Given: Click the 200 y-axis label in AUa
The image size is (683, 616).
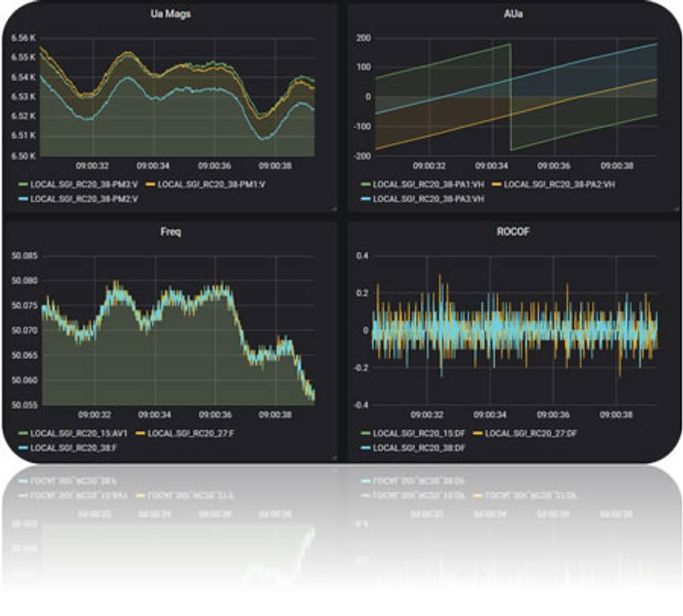Looking at the screenshot, I should click(364, 38).
